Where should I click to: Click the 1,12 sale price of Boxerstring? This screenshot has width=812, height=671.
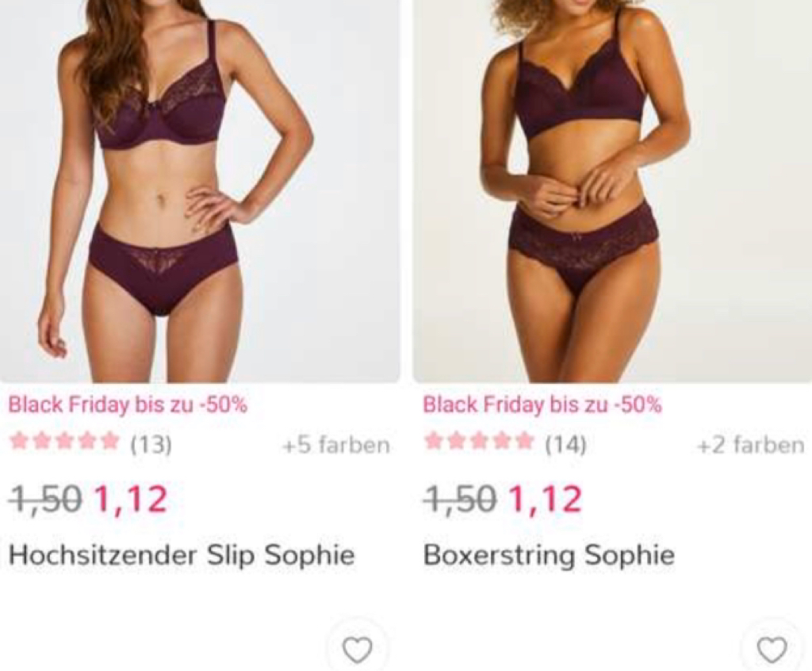545,498
